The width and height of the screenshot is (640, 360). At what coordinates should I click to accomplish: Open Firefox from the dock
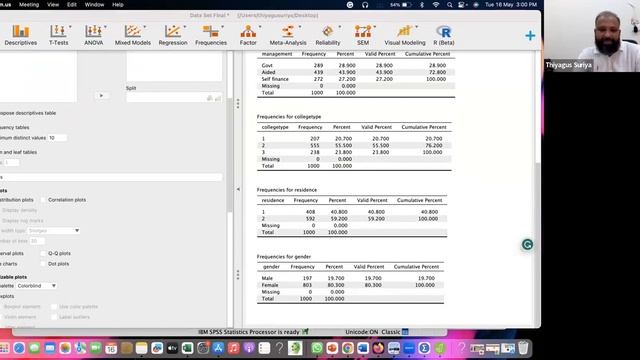coord(378,348)
